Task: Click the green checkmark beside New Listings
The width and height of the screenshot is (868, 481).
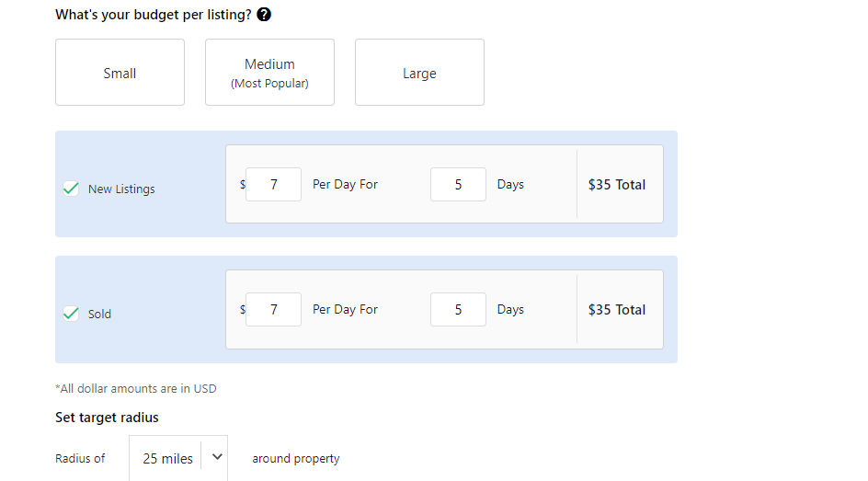Action: click(71, 189)
